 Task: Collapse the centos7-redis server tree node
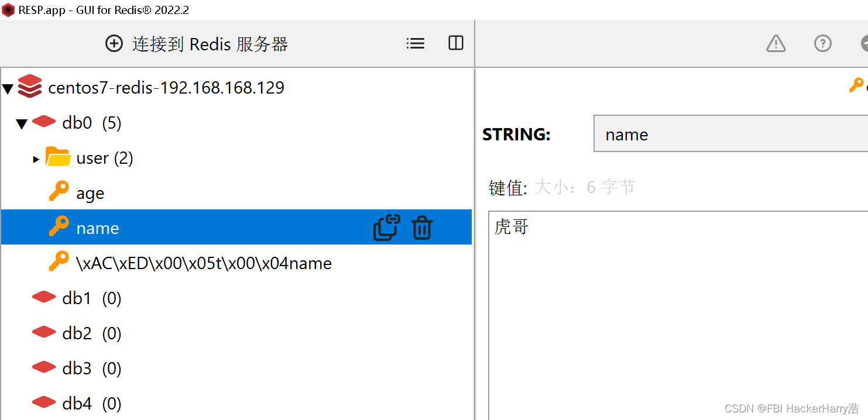[8, 89]
